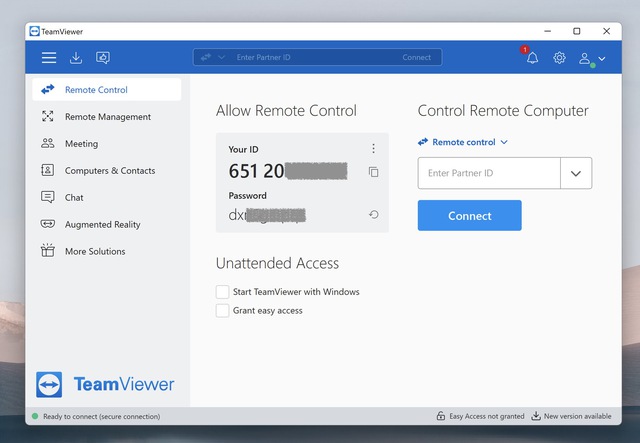Refresh the password with the reload icon
The height and width of the screenshot is (443, 640).
pyautogui.click(x=373, y=214)
